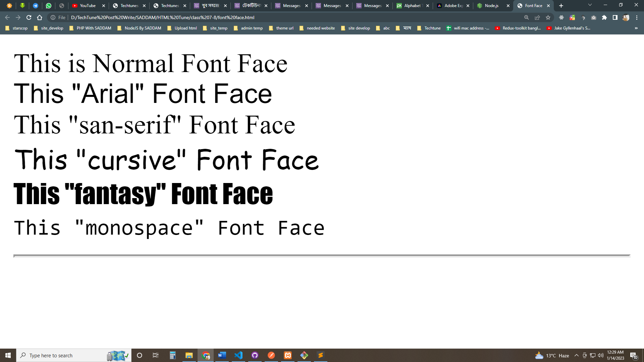Image resolution: width=644 pixels, height=362 pixels.
Task: Switch to the Node.js tab
Action: coord(491,6)
